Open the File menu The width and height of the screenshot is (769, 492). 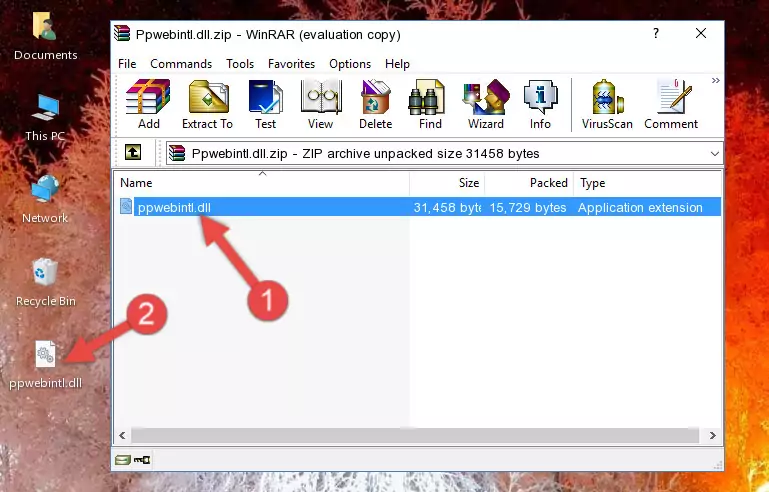127,64
